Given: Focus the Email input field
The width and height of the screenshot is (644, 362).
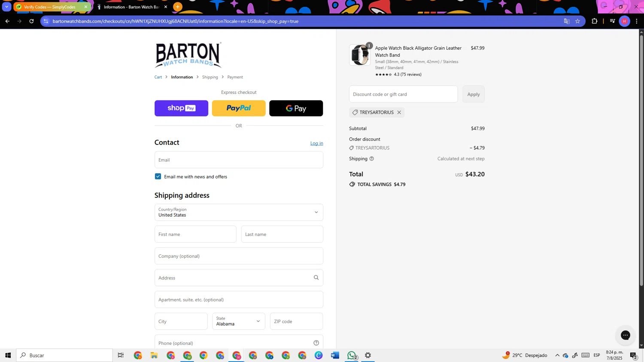Looking at the screenshot, I should (239, 160).
